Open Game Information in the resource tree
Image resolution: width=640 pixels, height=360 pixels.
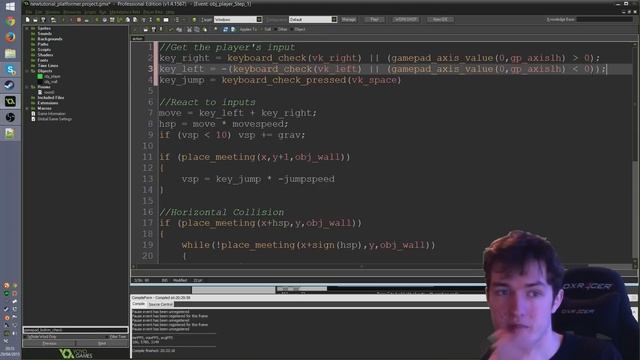51,114
